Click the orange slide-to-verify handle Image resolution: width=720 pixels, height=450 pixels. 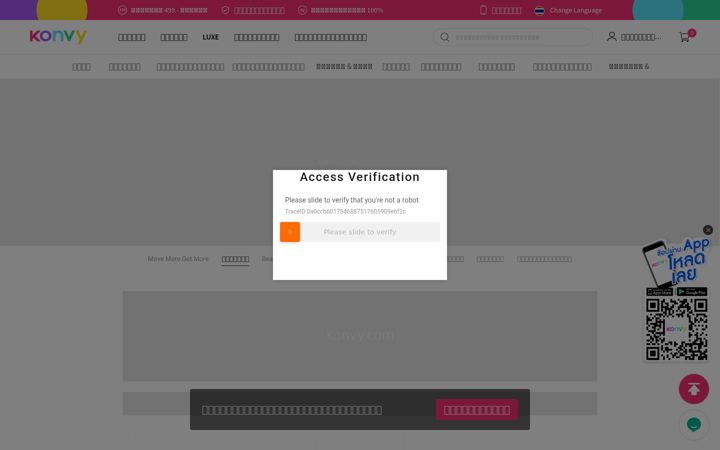tap(290, 232)
